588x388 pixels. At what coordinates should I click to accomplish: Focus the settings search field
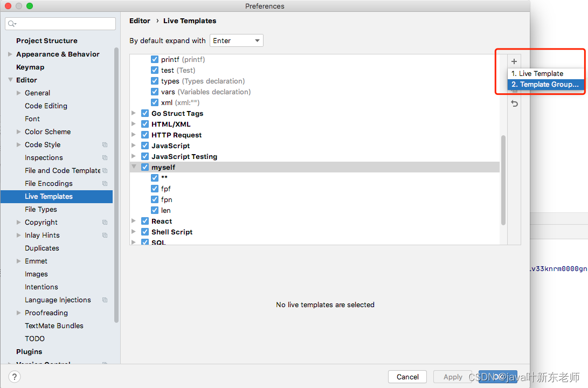pyautogui.click(x=60, y=24)
